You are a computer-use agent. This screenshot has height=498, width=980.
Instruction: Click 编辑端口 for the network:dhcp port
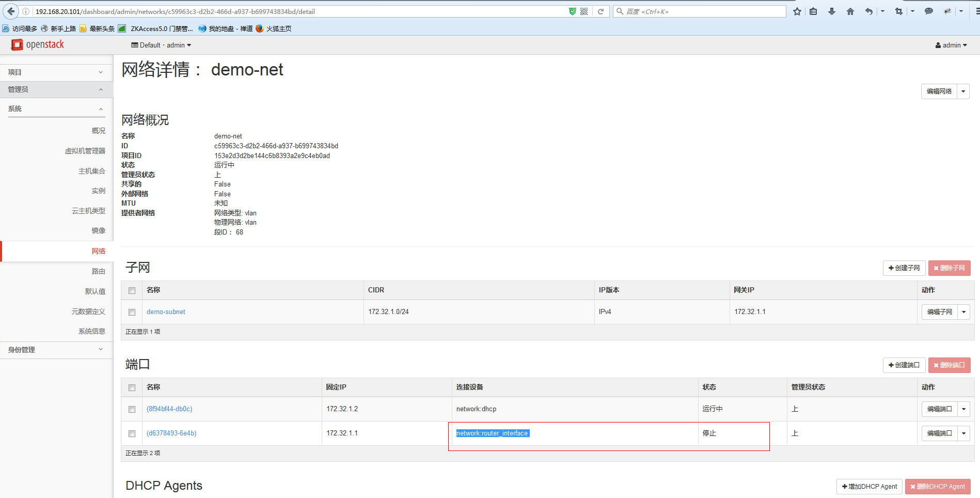[x=940, y=409]
